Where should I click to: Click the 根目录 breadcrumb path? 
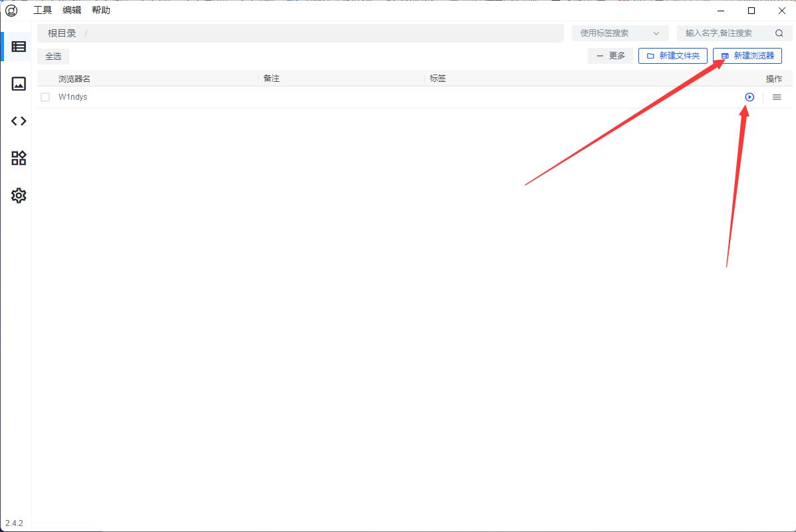[62, 33]
